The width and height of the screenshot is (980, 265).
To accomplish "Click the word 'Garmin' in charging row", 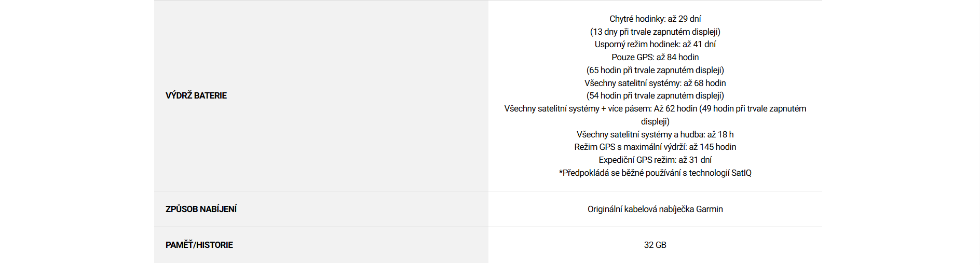I will pos(709,209).
